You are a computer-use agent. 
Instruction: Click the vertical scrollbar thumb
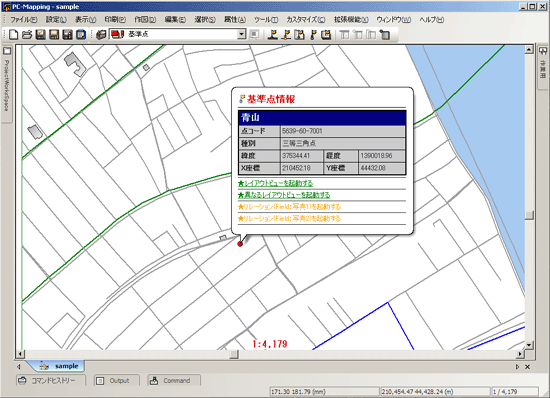pos(529,215)
